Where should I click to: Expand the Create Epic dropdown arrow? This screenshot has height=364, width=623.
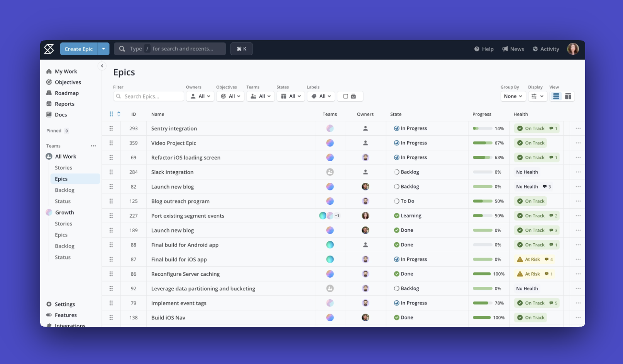(103, 49)
